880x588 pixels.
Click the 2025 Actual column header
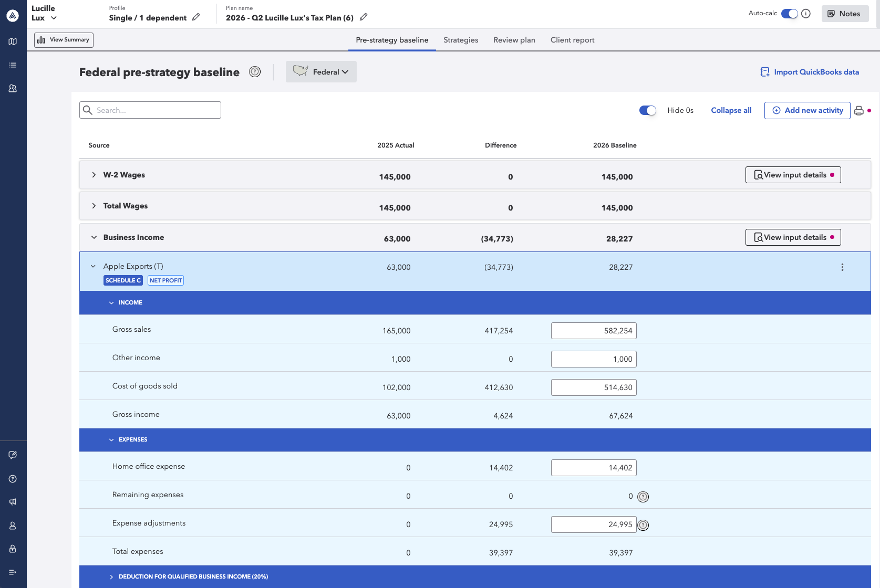pyautogui.click(x=396, y=145)
